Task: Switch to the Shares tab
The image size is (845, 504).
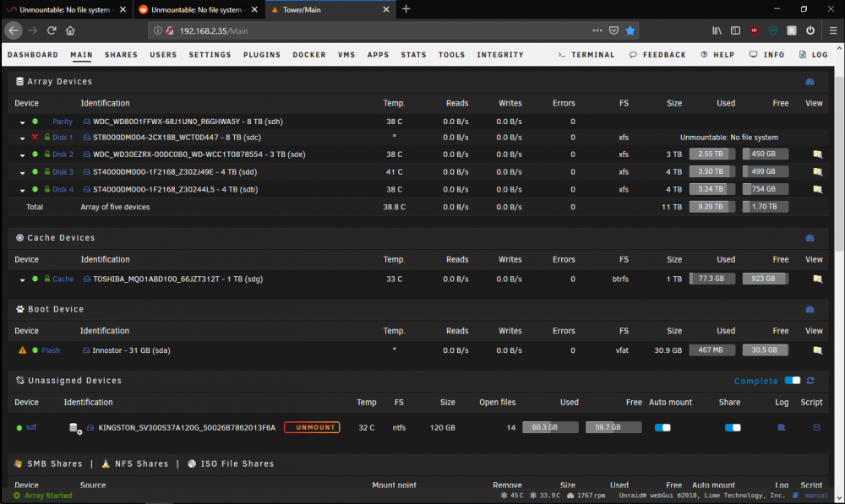Action: [121, 55]
